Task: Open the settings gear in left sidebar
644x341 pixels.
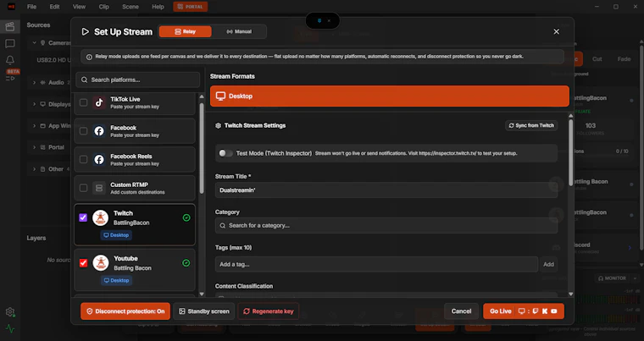Action: point(10,312)
